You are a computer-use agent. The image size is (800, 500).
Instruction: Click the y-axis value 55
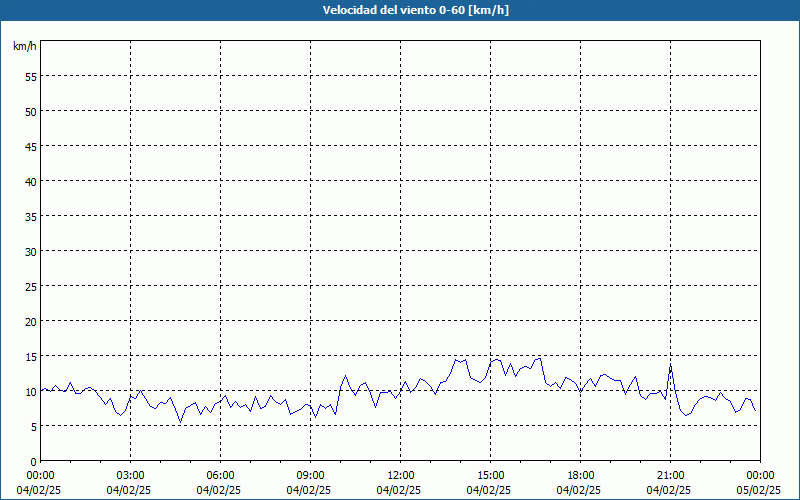(31, 77)
